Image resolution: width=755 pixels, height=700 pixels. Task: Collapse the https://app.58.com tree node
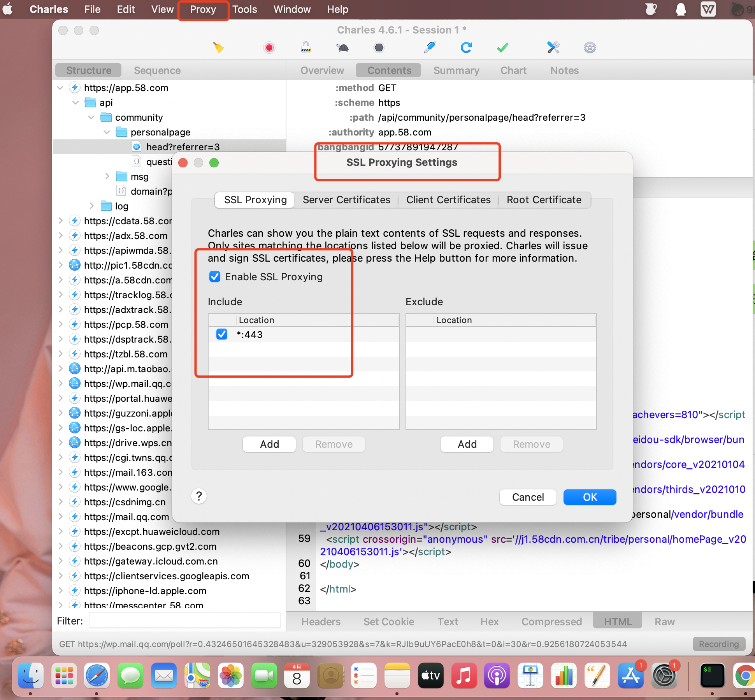(60, 88)
